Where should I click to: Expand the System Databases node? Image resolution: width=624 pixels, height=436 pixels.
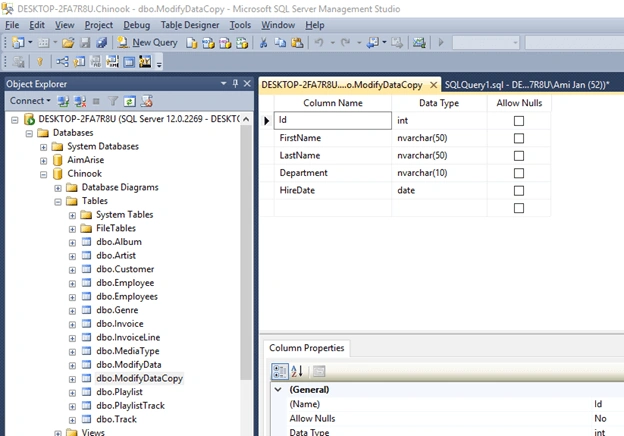pyautogui.click(x=43, y=147)
